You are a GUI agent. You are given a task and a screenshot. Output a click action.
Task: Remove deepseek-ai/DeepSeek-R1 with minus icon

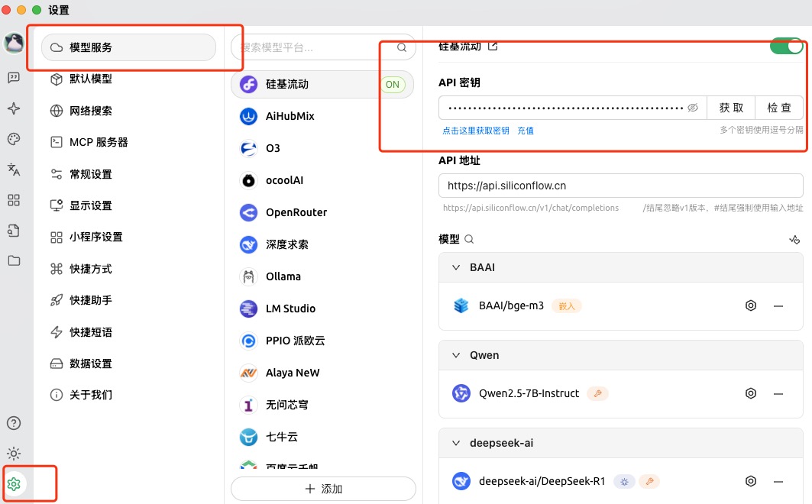click(778, 482)
